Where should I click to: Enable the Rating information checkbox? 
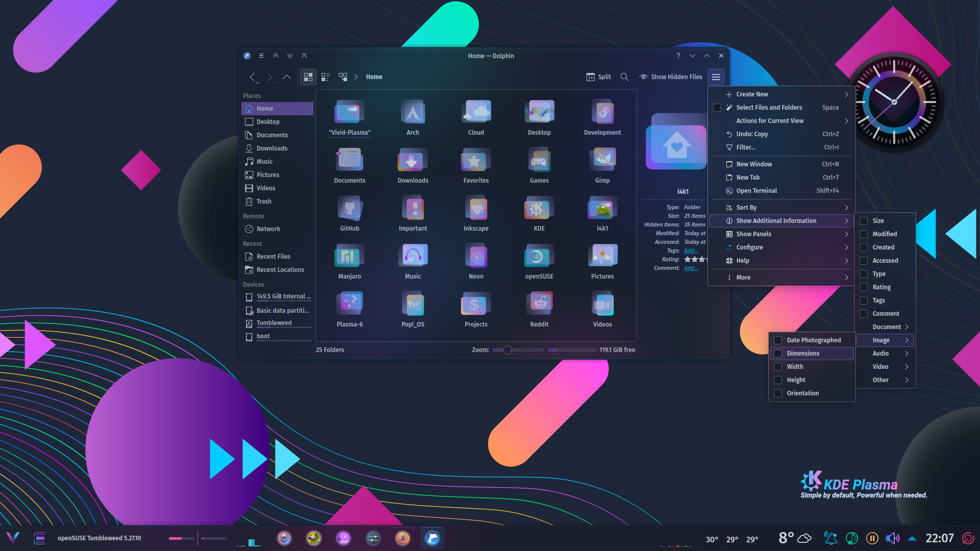(864, 287)
